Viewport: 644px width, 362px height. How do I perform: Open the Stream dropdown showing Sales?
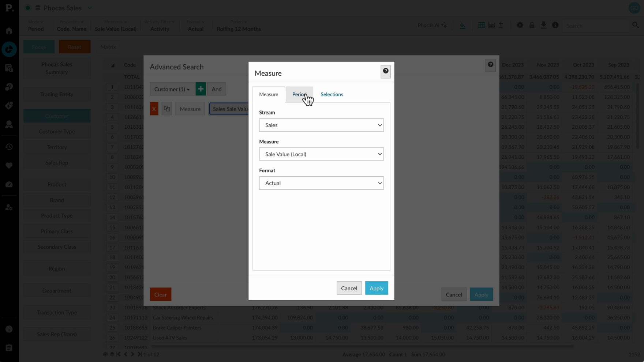pos(321,125)
